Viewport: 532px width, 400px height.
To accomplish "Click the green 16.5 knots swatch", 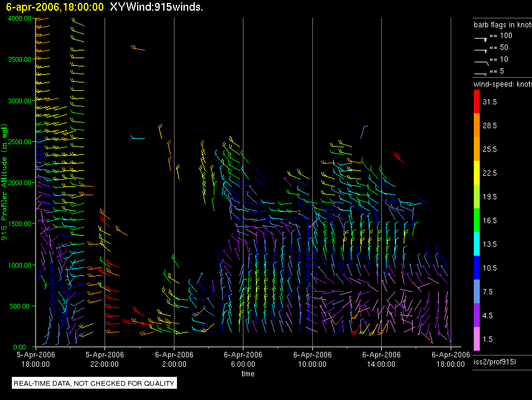I will [x=477, y=220].
